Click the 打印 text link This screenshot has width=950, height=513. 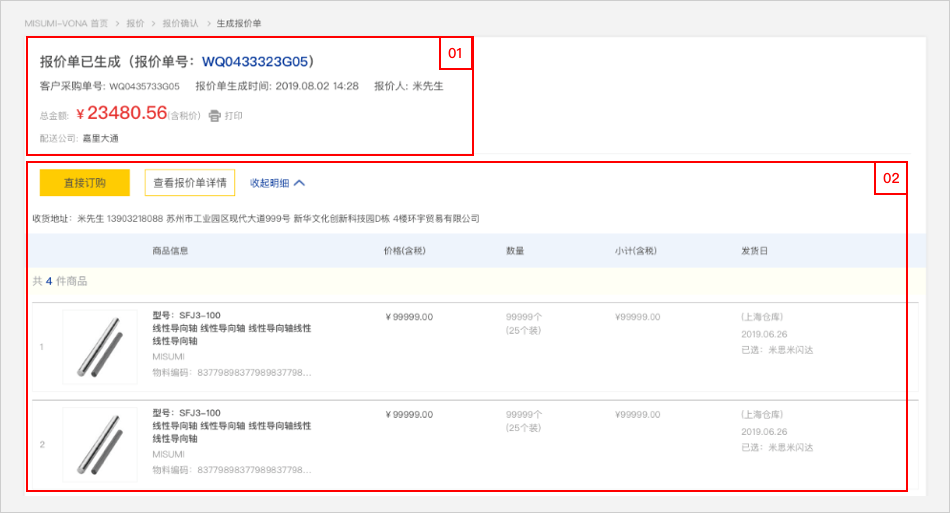(x=234, y=116)
